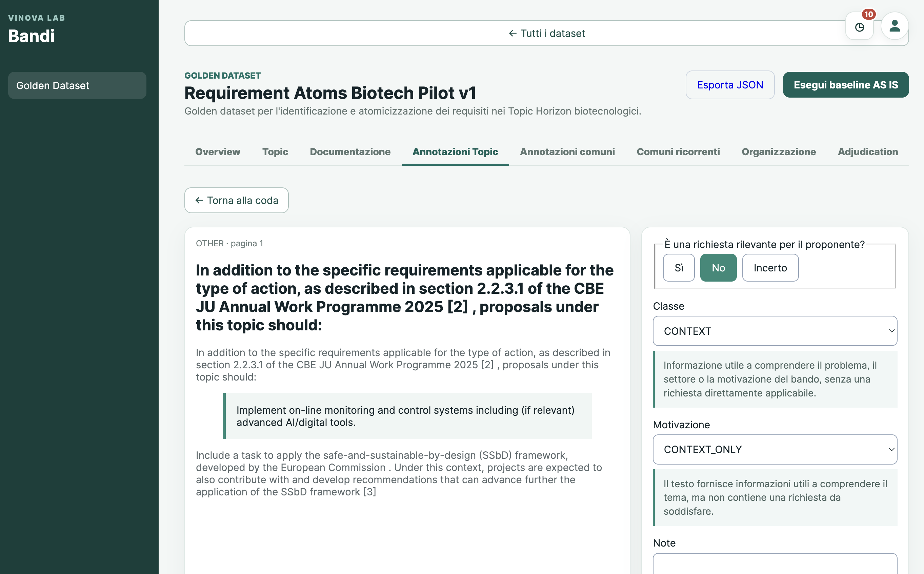
Task: Return via Tutti i dataset link
Action: coord(546,33)
